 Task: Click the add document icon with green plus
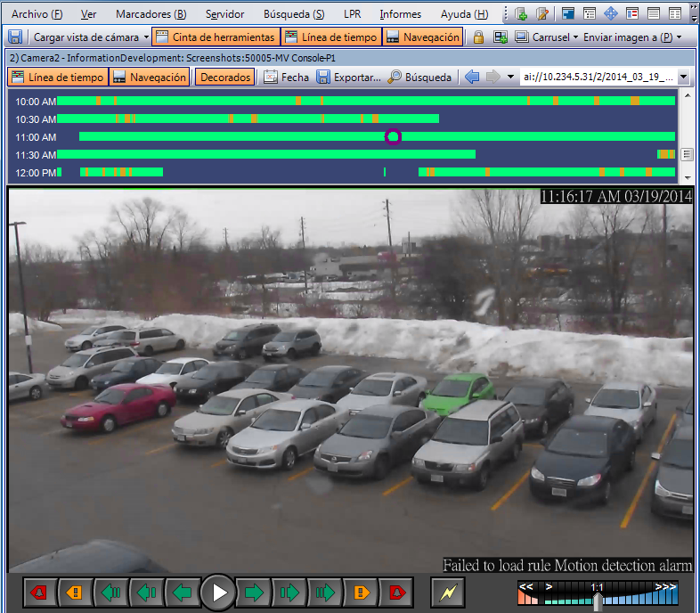[520, 14]
